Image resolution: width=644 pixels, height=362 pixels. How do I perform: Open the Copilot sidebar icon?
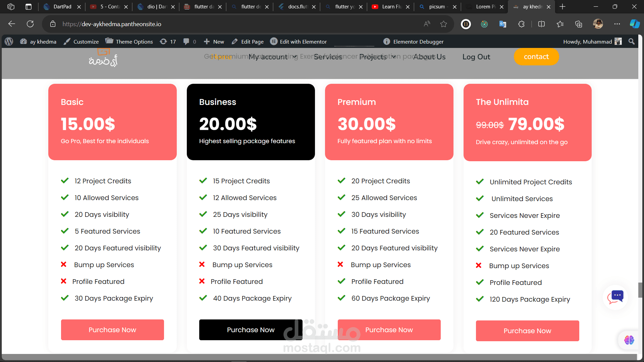[x=634, y=24]
